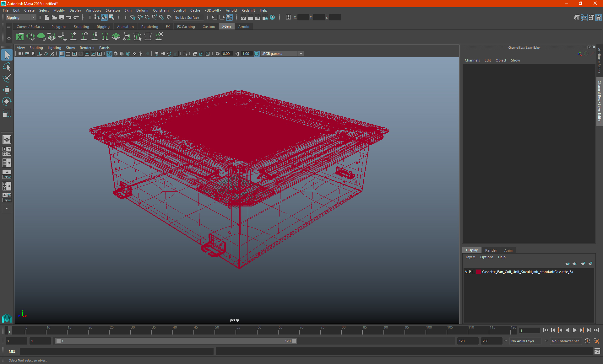Play the animation forward
The height and width of the screenshot is (364, 603).
coord(575,330)
